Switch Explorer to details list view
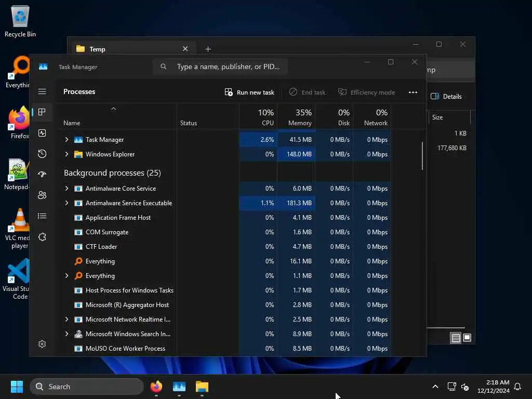The height and width of the screenshot is (399, 532). coord(456,338)
